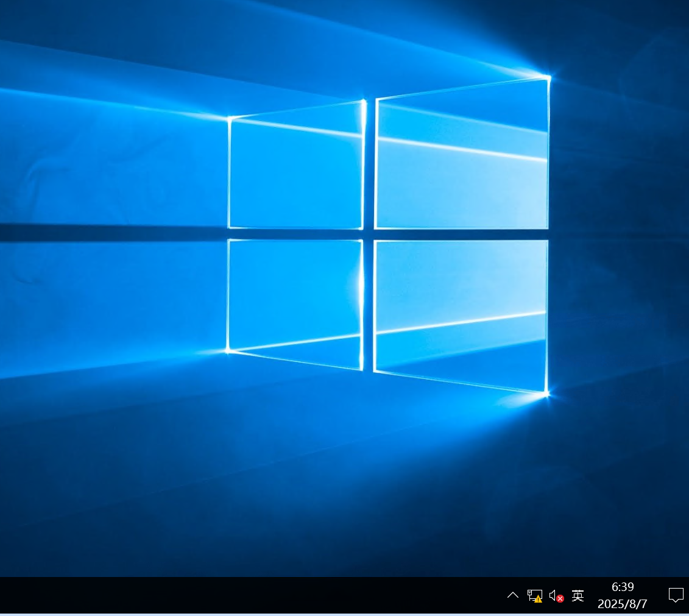The width and height of the screenshot is (689, 616).
Task: Open the network status icon
Action: pyautogui.click(x=535, y=596)
